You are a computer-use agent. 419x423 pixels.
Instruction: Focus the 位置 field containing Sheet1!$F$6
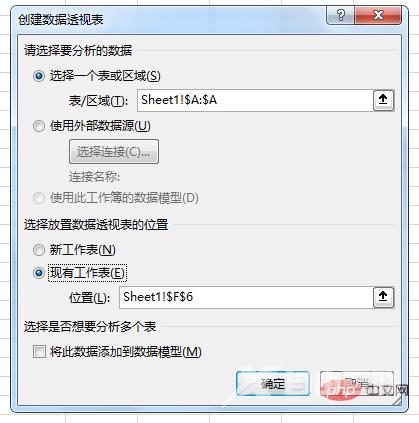(246, 297)
